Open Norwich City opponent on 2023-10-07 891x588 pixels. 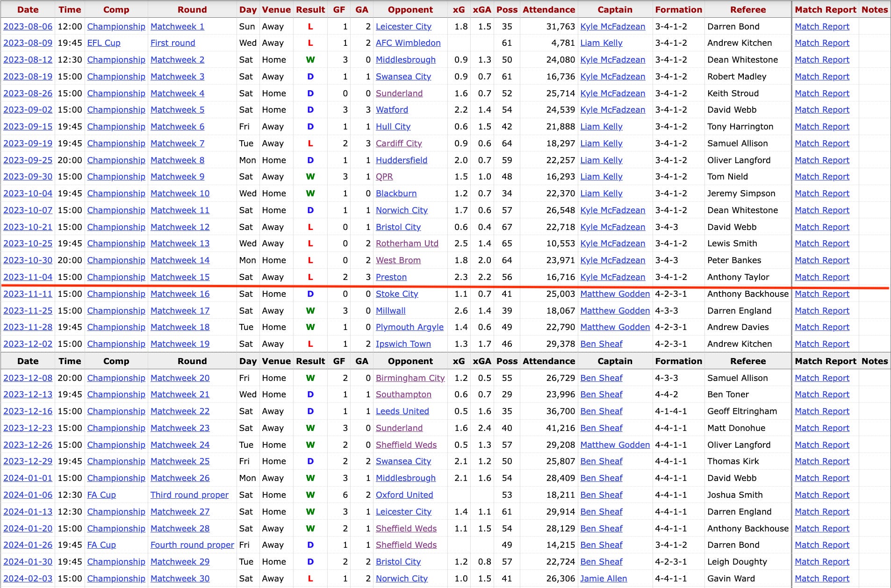pyautogui.click(x=402, y=210)
